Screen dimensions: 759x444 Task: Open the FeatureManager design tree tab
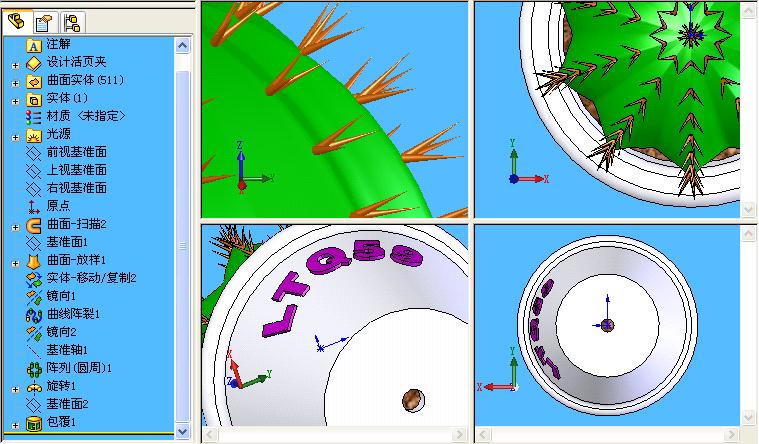pyautogui.click(x=16, y=22)
